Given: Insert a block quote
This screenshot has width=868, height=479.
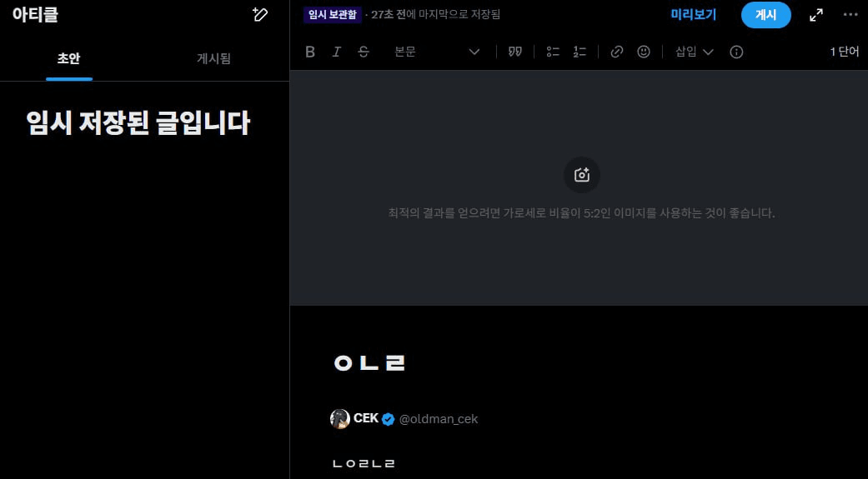Looking at the screenshot, I should [x=514, y=52].
